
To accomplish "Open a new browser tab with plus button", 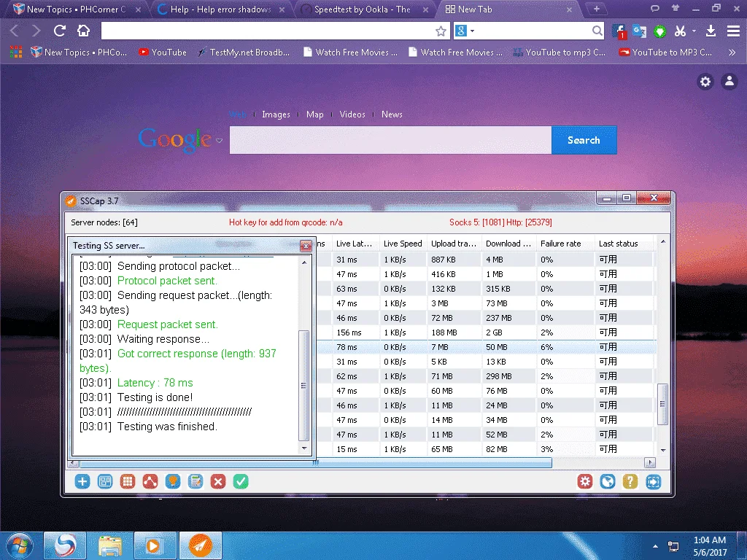I will pyautogui.click(x=596, y=9).
